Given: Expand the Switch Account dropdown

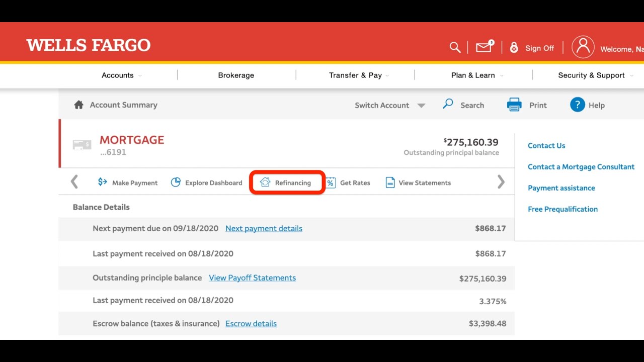Looking at the screenshot, I should click(390, 105).
